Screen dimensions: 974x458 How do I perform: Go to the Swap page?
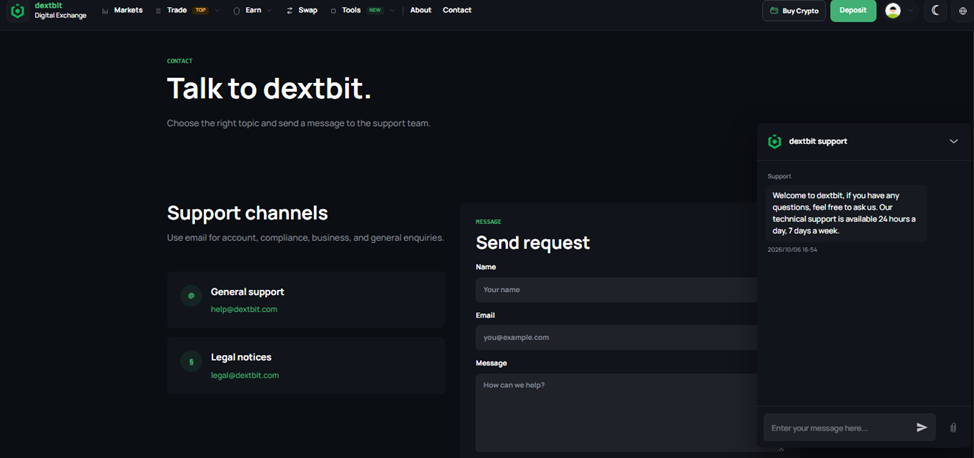[307, 10]
